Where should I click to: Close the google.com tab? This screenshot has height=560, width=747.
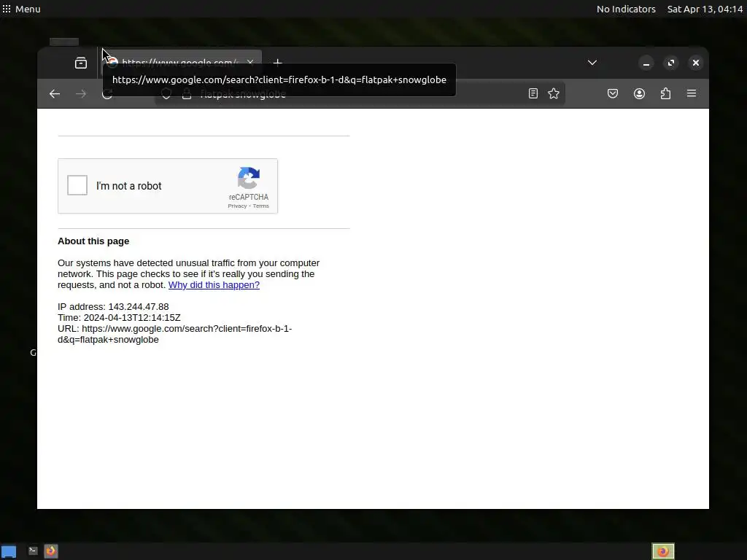pyautogui.click(x=250, y=63)
